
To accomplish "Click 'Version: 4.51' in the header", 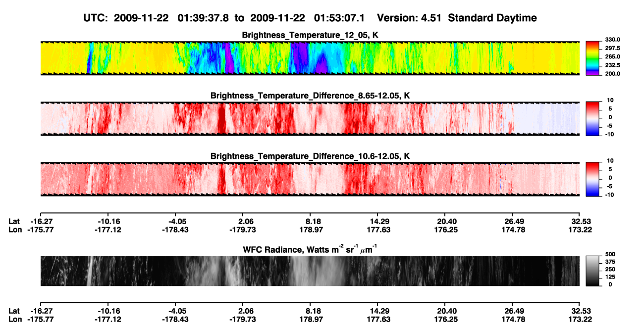I will [x=409, y=18].
